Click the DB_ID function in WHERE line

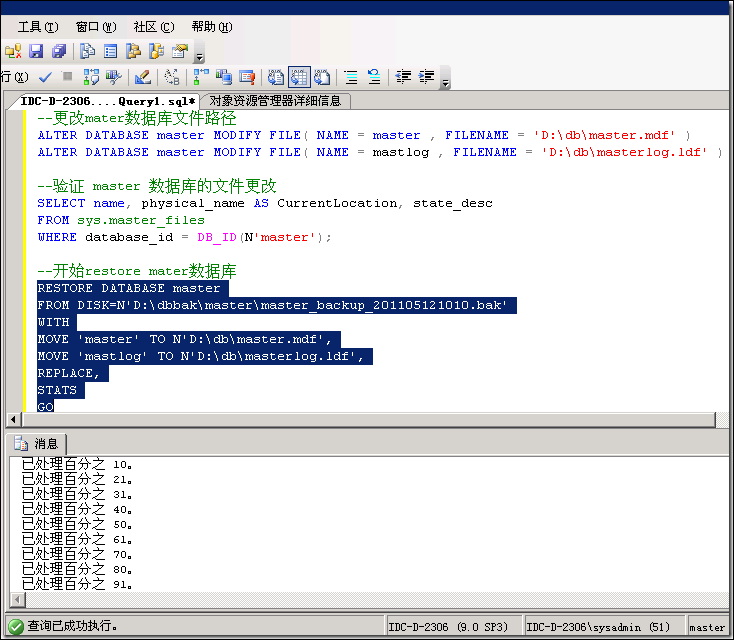(x=217, y=237)
